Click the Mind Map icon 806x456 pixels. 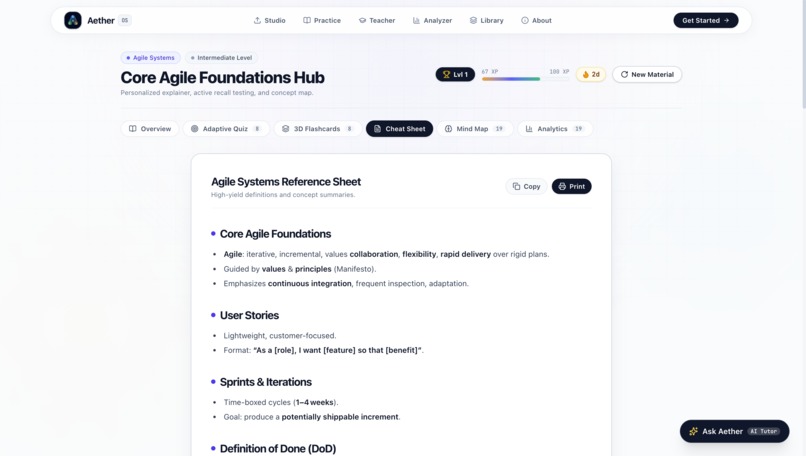coord(448,129)
